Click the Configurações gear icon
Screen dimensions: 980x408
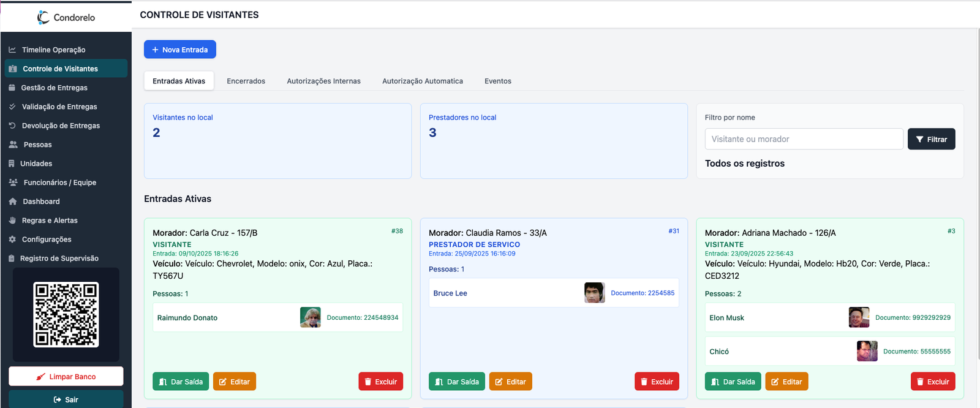tap(12, 240)
